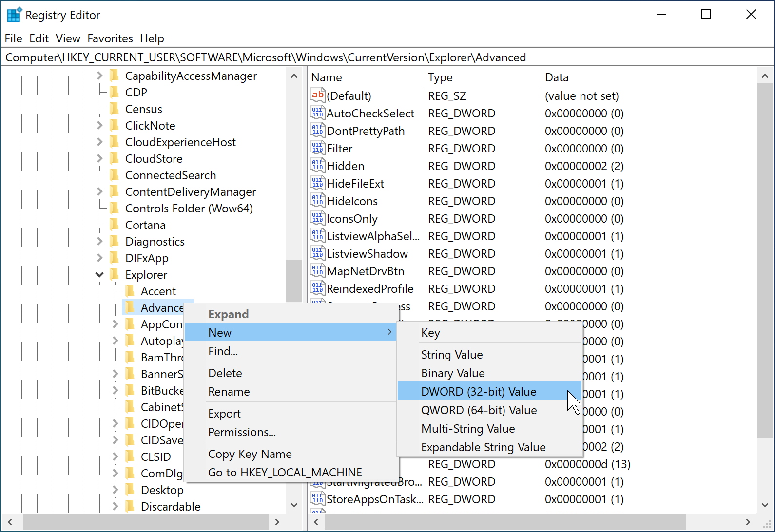Click the DontPrettyPath DWORD icon
Image resolution: width=775 pixels, height=532 pixels.
tap(317, 131)
